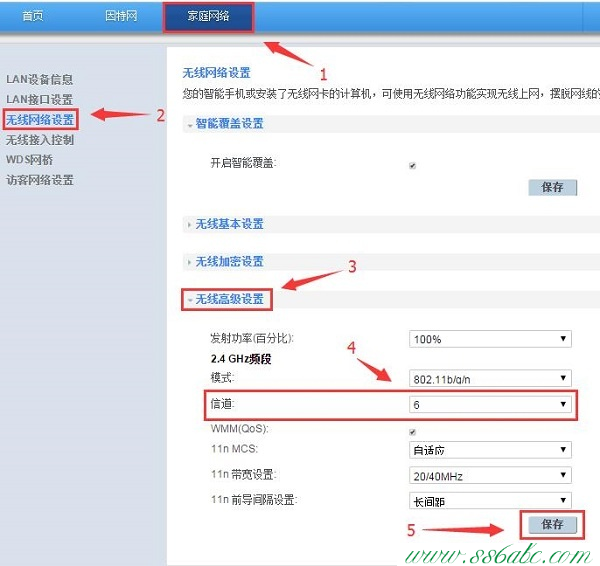600x566 pixels.
Task: Open the 11n 带宽设置 20/40MHz dropdown
Action: pyautogui.click(x=490, y=476)
